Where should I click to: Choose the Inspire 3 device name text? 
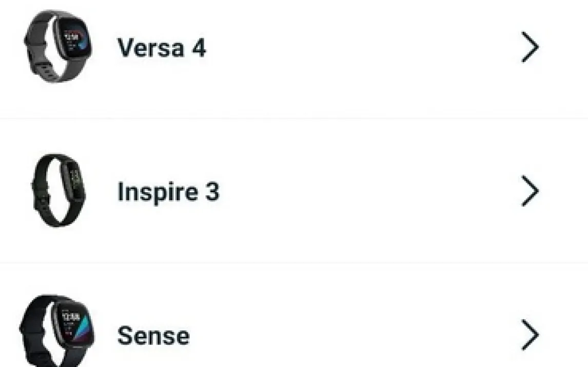[x=168, y=192]
